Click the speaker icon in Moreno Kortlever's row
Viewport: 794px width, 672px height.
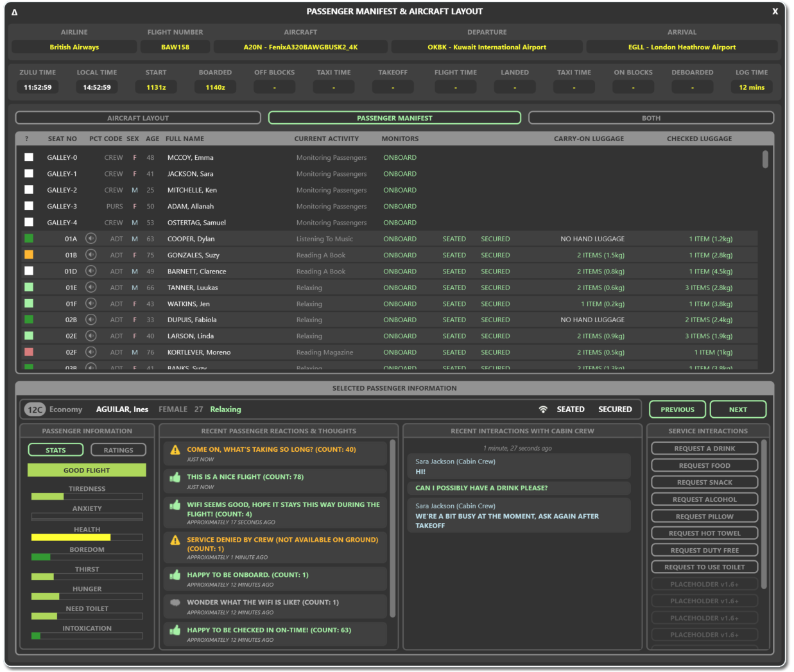91,352
